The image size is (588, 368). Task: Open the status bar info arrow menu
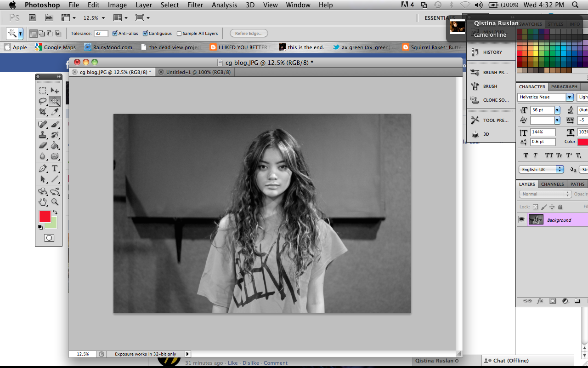pyautogui.click(x=187, y=354)
